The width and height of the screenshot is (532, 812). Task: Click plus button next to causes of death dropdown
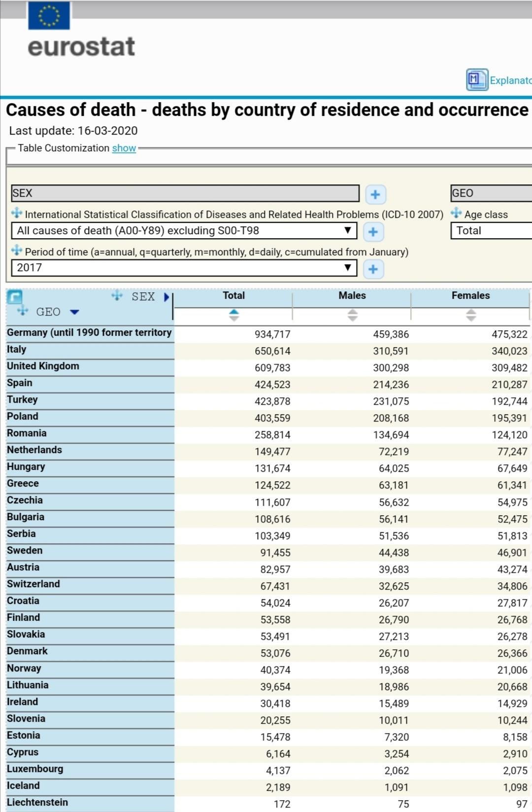click(x=373, y=232)
